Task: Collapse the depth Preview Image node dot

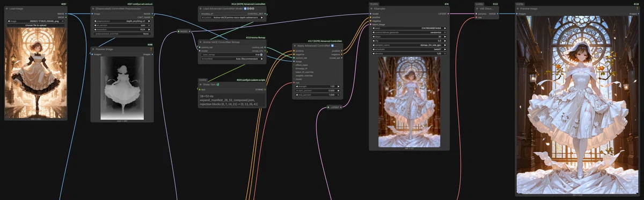Action: pyautogui.click(x=93, y=49)
